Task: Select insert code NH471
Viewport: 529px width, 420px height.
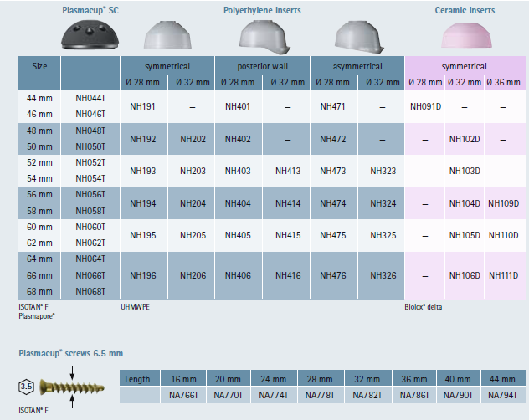Action: pyautogui.click(x=332, y=106)
